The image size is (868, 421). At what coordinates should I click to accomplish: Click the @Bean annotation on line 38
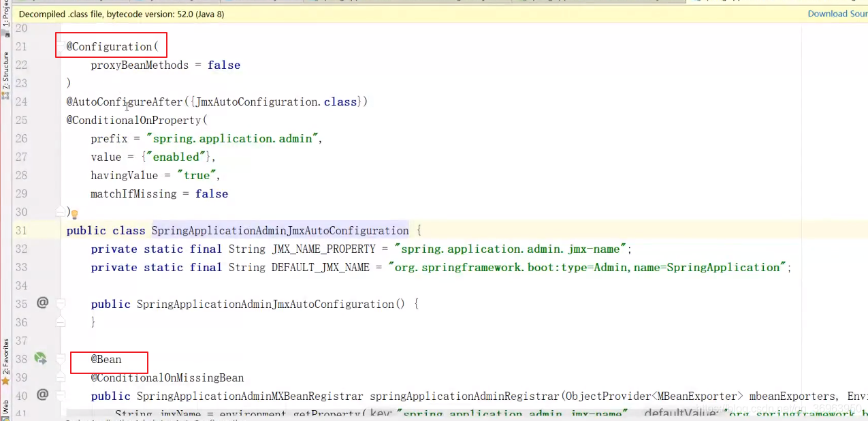coord(106,359)
